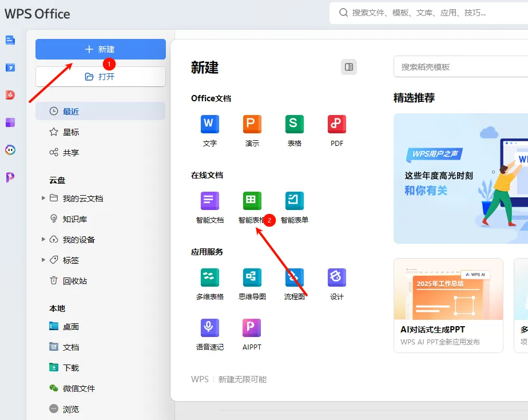
Task: Create a new 演示 presentation
Action: pos(252,130)
